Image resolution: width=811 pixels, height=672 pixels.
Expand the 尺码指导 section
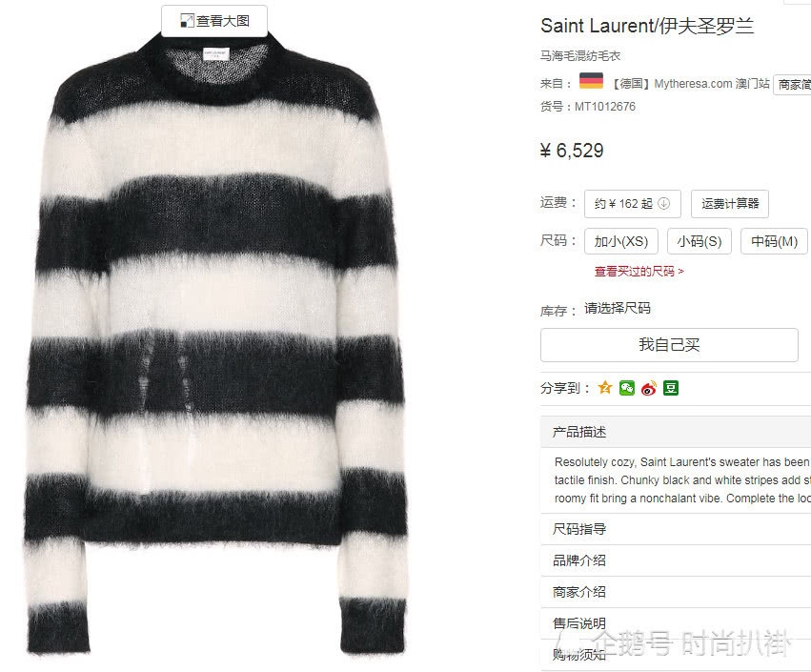(x=676, y=529)
